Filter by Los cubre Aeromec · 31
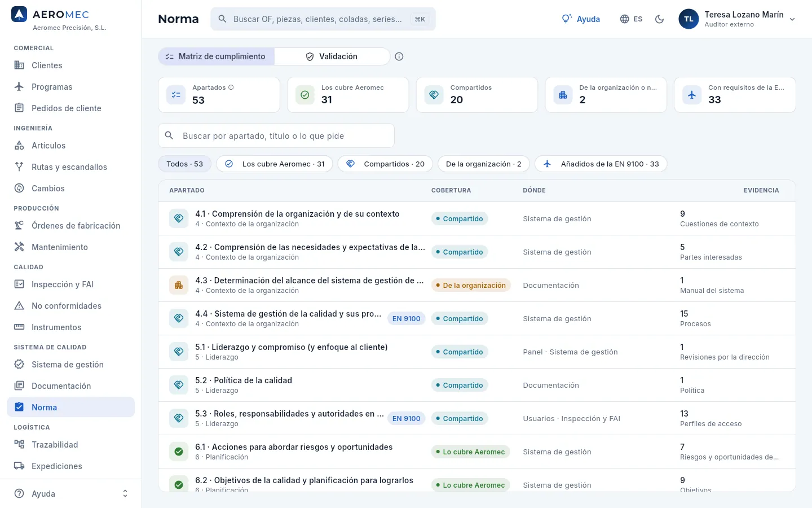This screenshot has width=812, height=508. [x=275, y=164]
